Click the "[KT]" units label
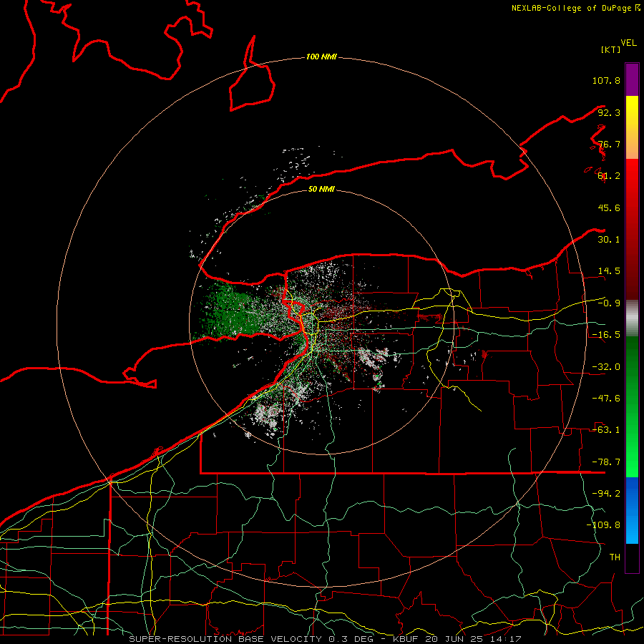Image resolution: width=644 pixels, height=644 pixels. [611, 49]
